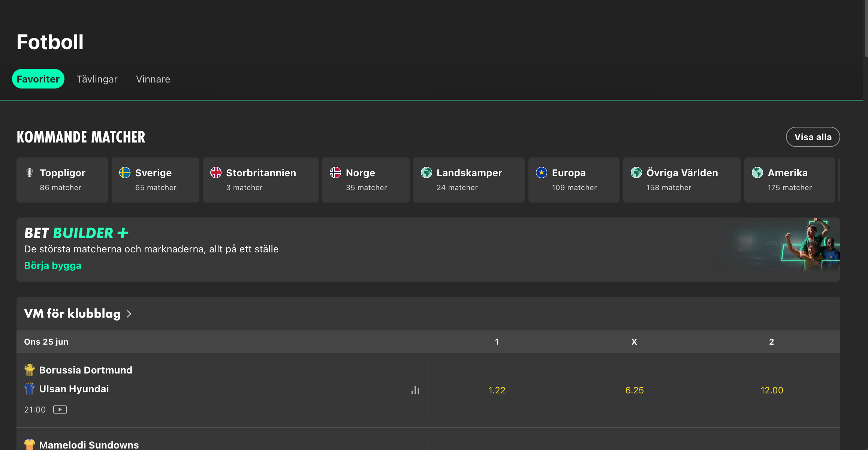Click the Ulsan Hyundai jersey icon
Image resolution: width=868 pixels, height=450 pixels.
pyautogui.click(x=30, y=389)
